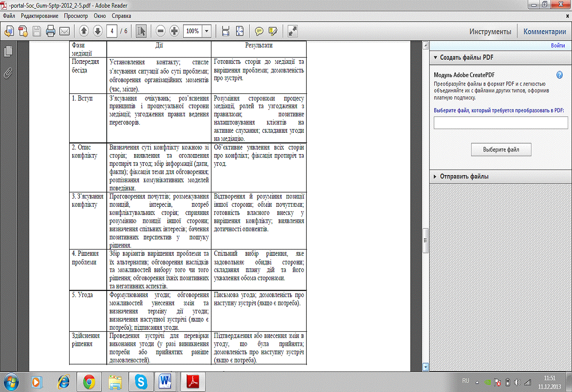Image resolution: width=572 pixels, height=392 pixels.
Task: Go to next page with down arrow
Action: click(97, 31)
